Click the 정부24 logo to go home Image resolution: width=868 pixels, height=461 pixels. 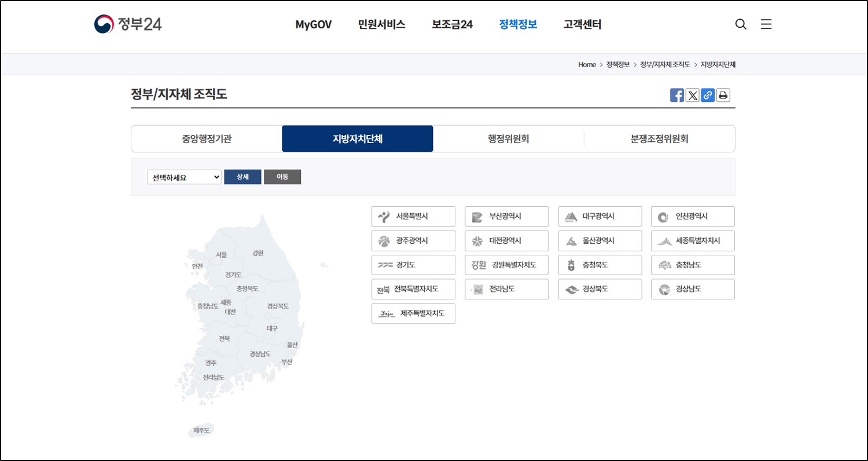127,24
